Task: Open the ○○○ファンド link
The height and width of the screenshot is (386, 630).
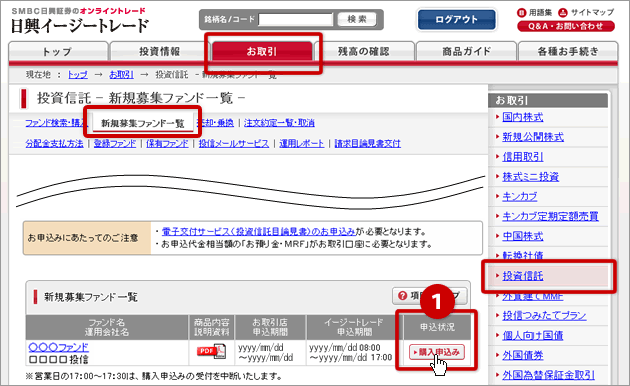Action: tap(59, 347)
